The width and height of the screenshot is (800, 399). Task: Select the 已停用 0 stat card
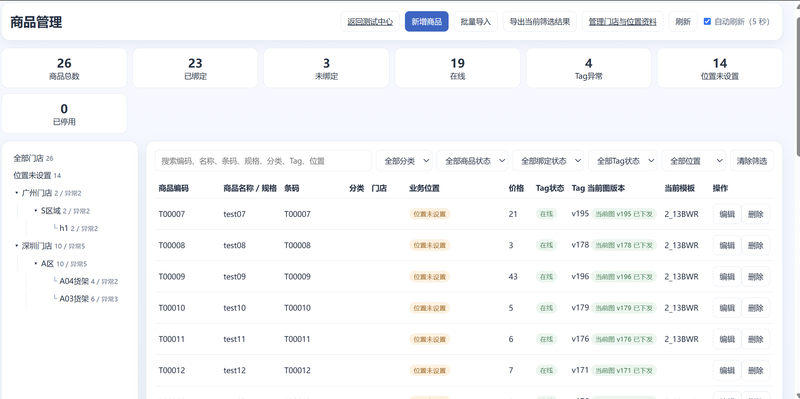pyautogui.click(x=64, y=114)
